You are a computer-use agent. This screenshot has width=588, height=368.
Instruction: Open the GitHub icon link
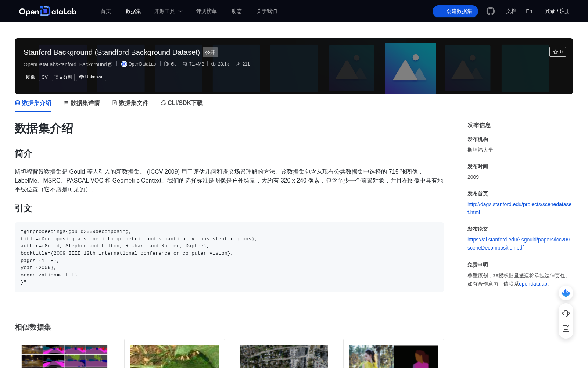coord(491,11)
